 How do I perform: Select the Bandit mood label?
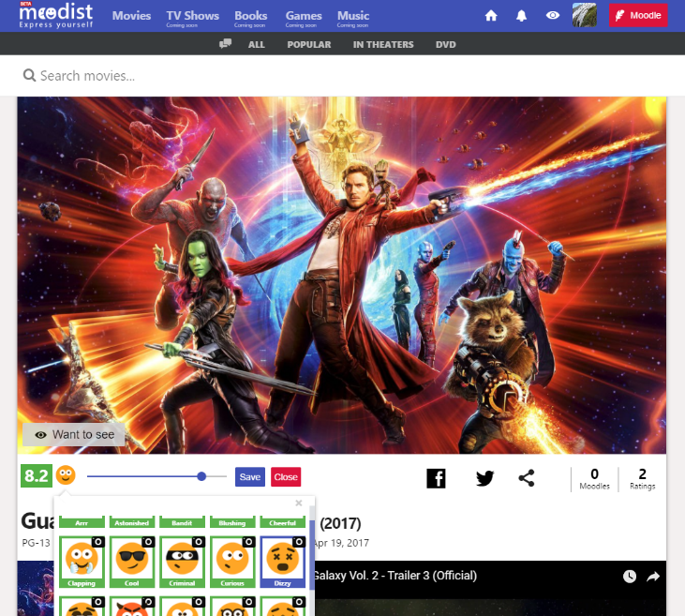tap(182, 522)
